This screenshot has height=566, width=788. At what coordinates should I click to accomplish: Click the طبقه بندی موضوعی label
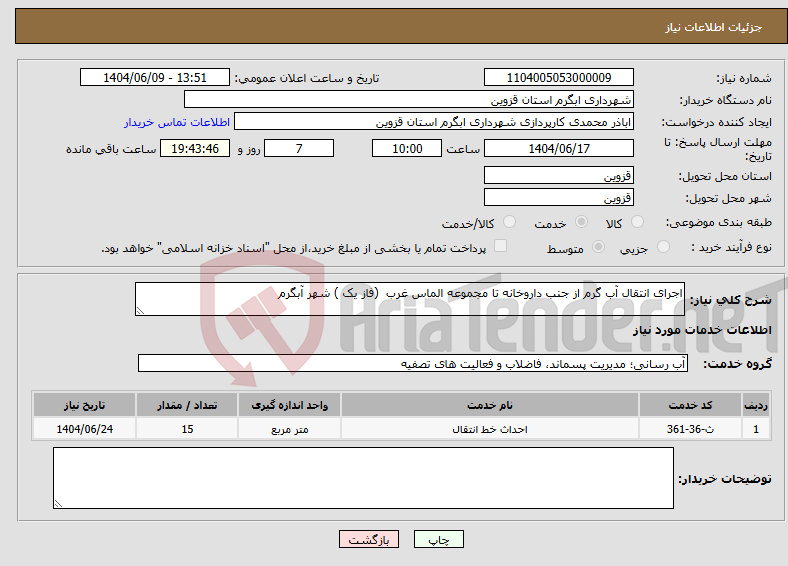point(719,222)
